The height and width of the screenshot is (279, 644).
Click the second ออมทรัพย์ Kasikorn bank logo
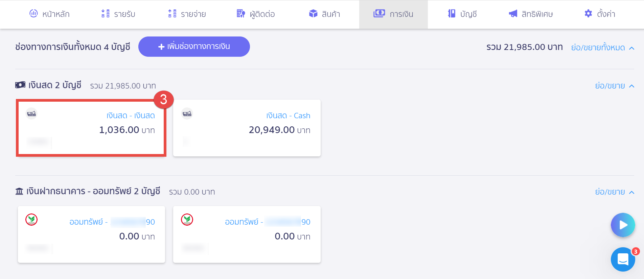point(187,220)
